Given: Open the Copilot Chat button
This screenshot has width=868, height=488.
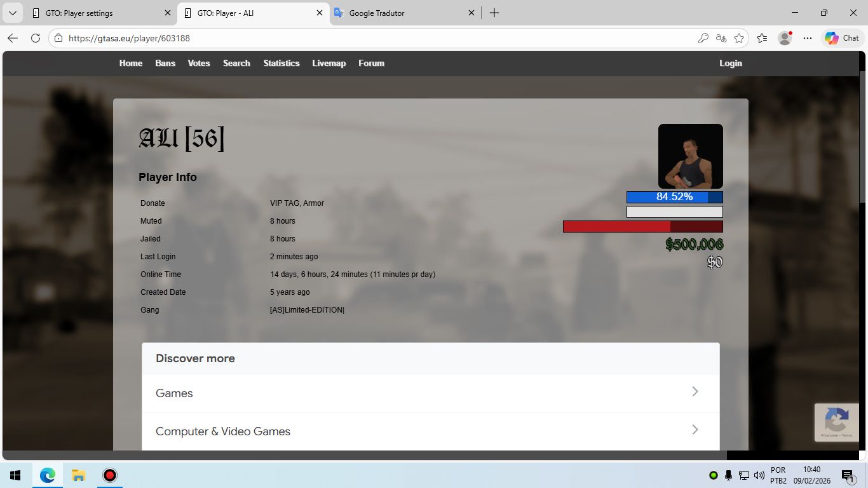Looking at the screenshot, I should click(843, 38).
